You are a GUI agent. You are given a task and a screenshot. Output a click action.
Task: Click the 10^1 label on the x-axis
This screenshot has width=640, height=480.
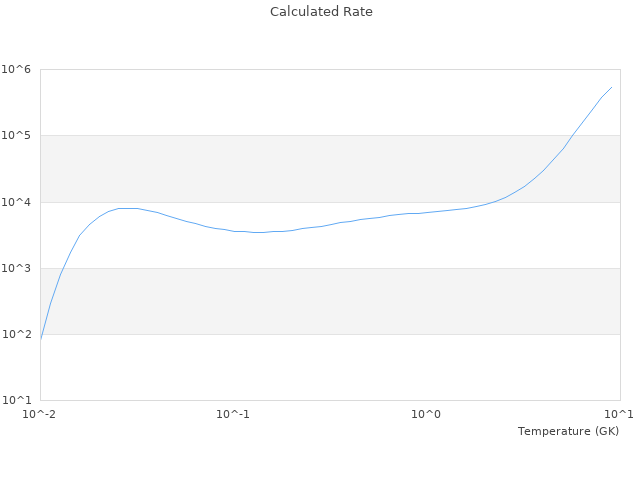click(x=619, y=414)
